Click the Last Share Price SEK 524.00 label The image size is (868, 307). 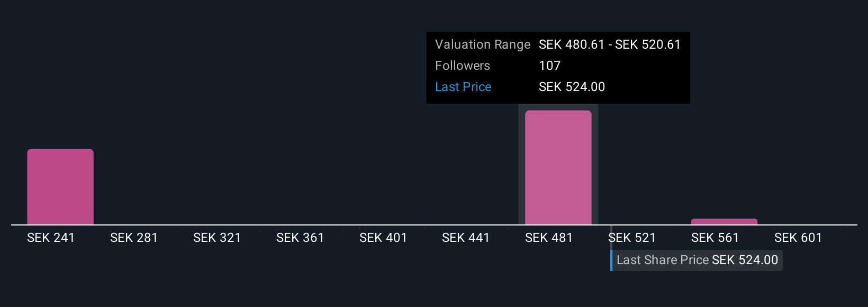click(697, 260)
